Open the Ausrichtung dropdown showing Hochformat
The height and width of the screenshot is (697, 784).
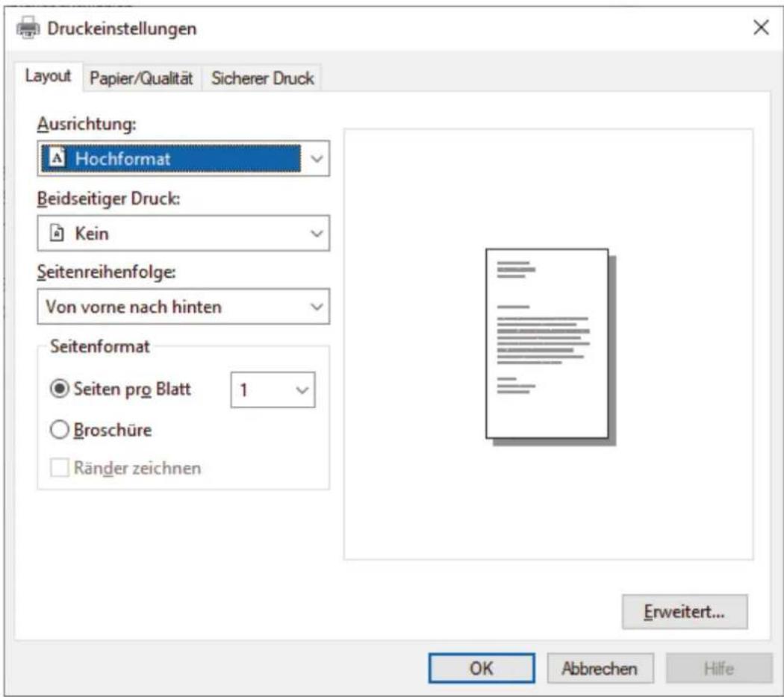[x=183, y=158]
